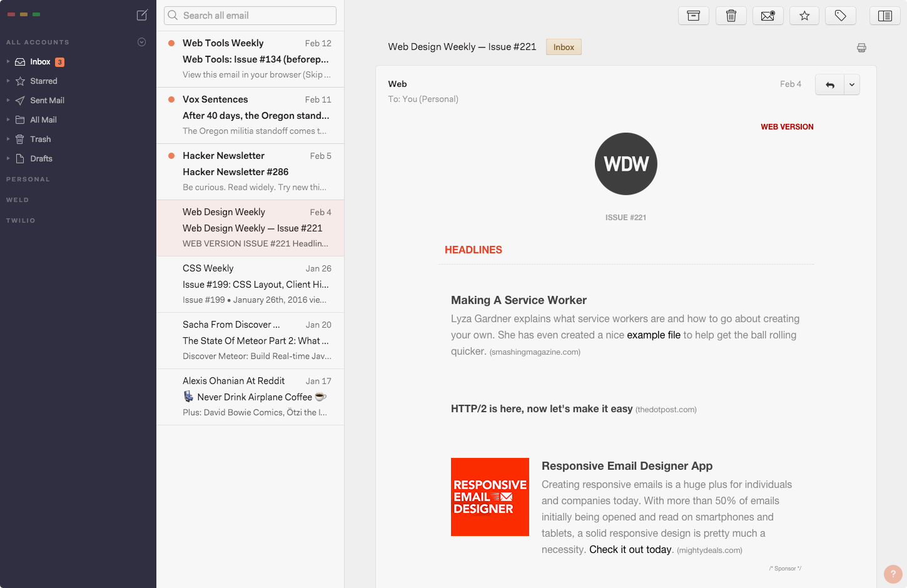
Task: Expand the Trash folder arrow
Action: (8, 139)
